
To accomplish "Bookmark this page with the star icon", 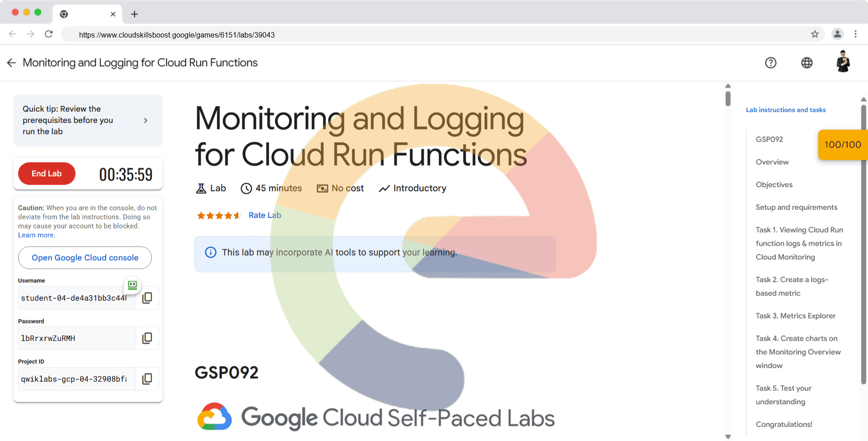I will click(815, 34).
